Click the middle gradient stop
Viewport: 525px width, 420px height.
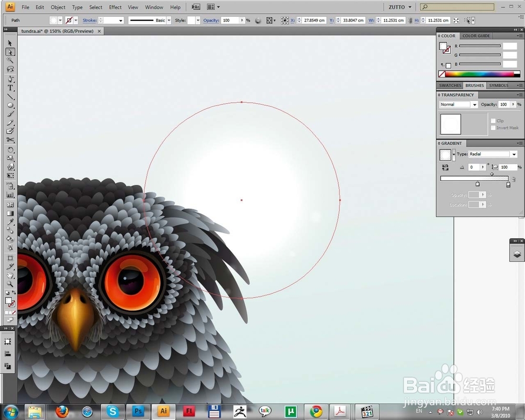tap(477, 184)
